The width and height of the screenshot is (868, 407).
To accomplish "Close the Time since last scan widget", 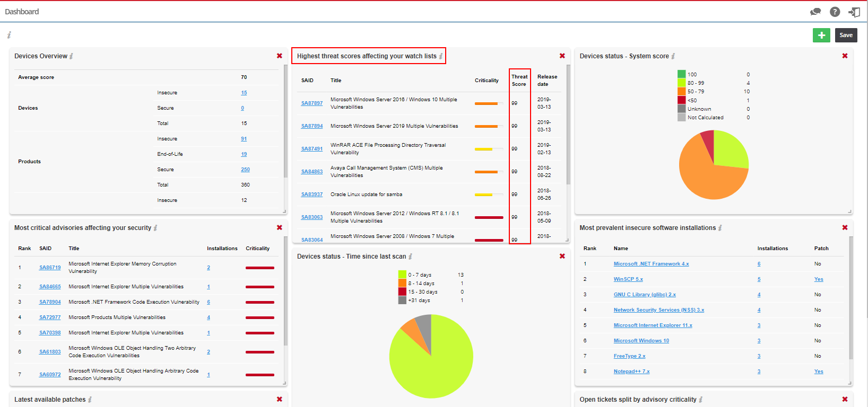I will (562, 256).
